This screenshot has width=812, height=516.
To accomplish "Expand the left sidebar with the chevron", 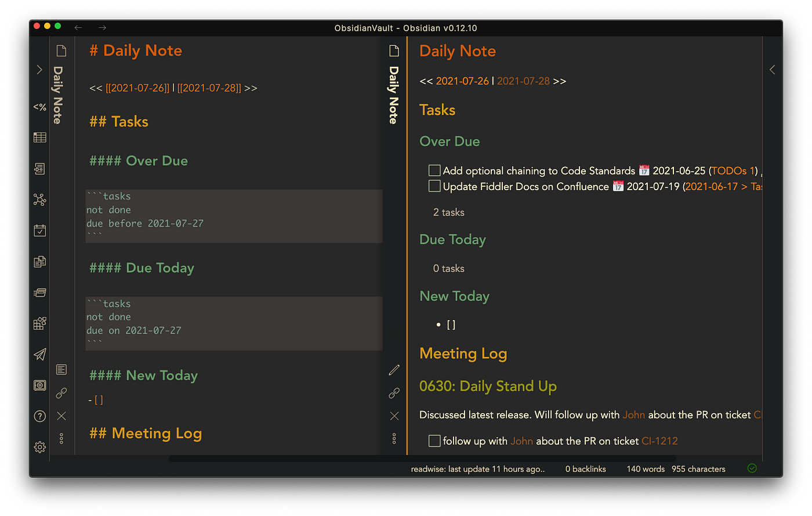I will [39, 70].
